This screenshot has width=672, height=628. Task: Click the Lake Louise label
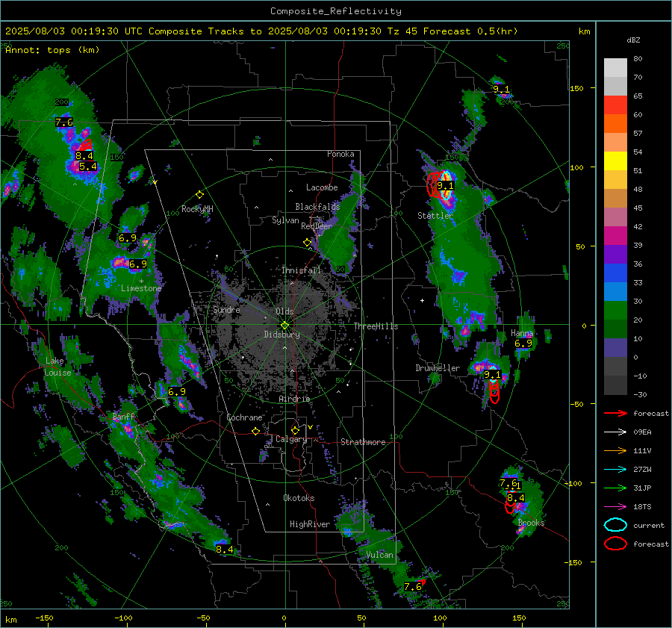[57, 367]
